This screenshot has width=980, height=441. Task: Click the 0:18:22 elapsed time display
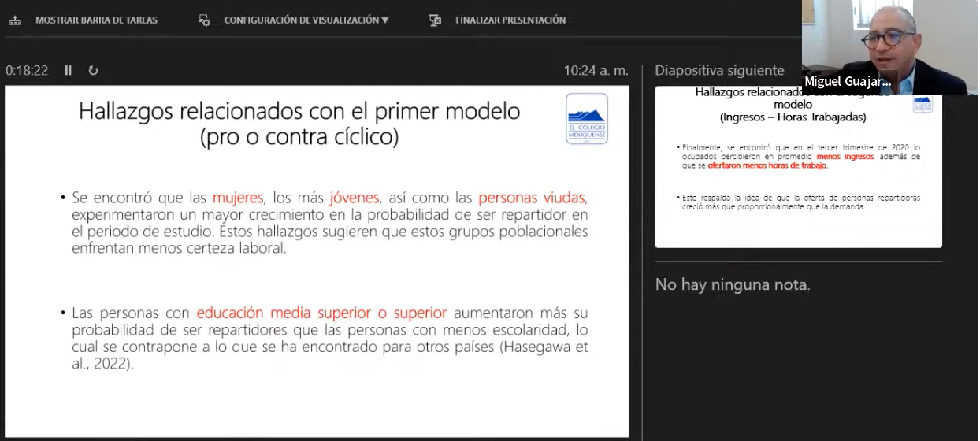[x=27, y=70]
